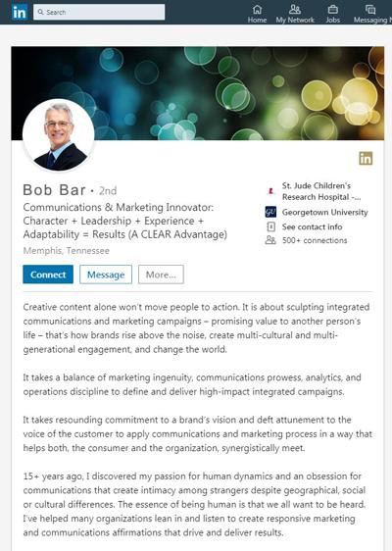This screenshot has width=392, height=551.
Task: Click the Georgetown University logo icon
Action: click(x=270, y=212)
